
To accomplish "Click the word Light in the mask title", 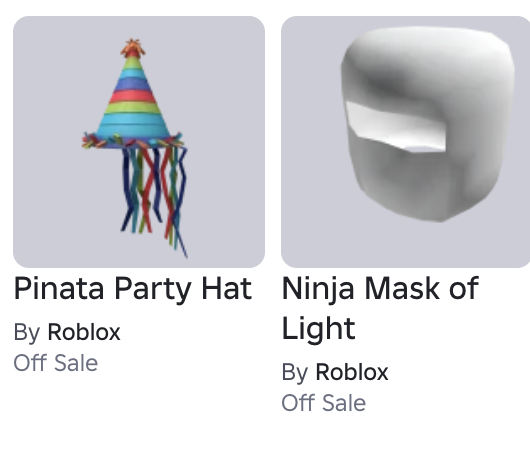I will [318, 328].
